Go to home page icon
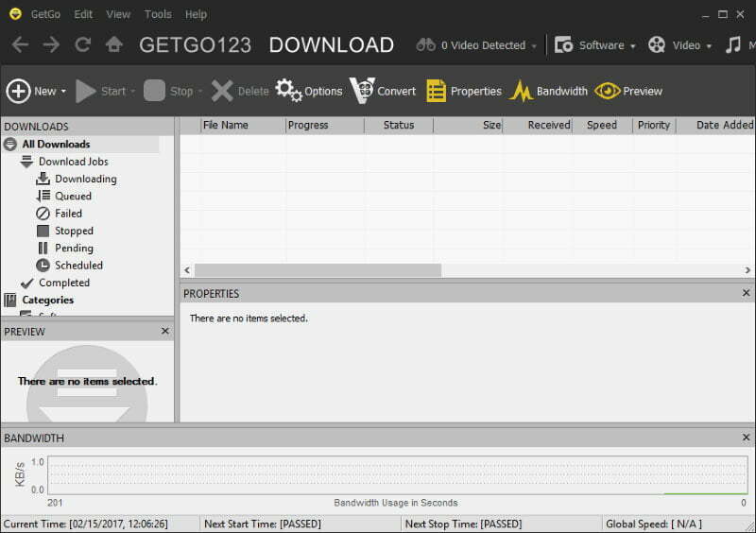The width and height of the screenshot is (756, 533). click(113, 44)
